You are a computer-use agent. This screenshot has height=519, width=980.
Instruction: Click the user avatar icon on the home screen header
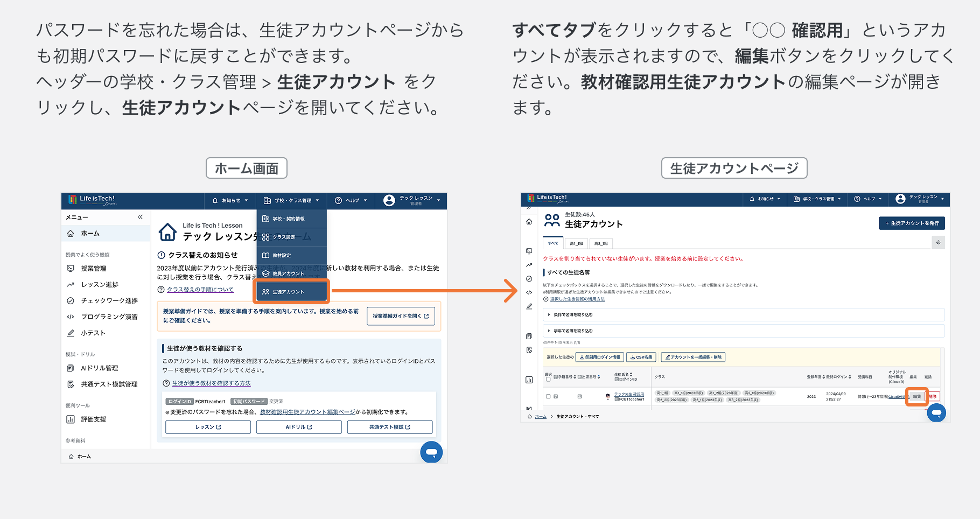pos(389,200)
